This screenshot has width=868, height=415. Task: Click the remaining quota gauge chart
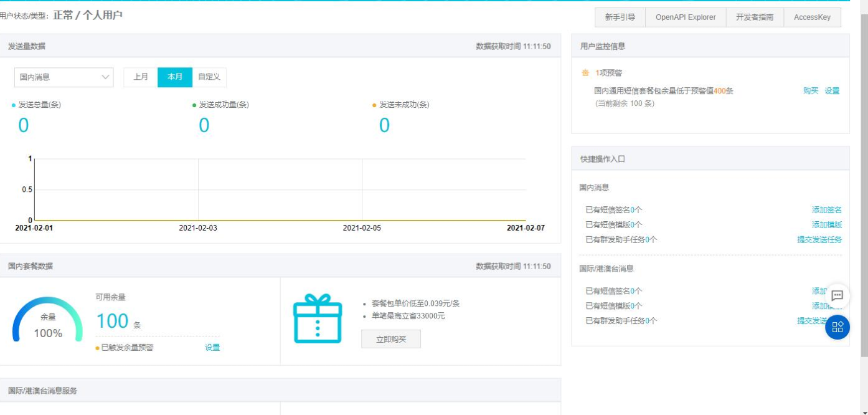[x=47, y=320]
